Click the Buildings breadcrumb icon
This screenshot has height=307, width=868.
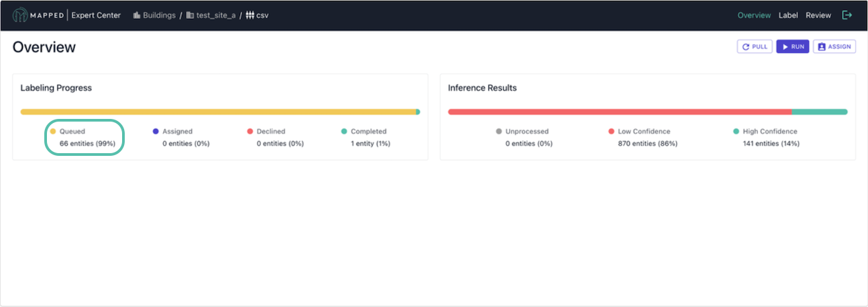(x=137, y=15)
